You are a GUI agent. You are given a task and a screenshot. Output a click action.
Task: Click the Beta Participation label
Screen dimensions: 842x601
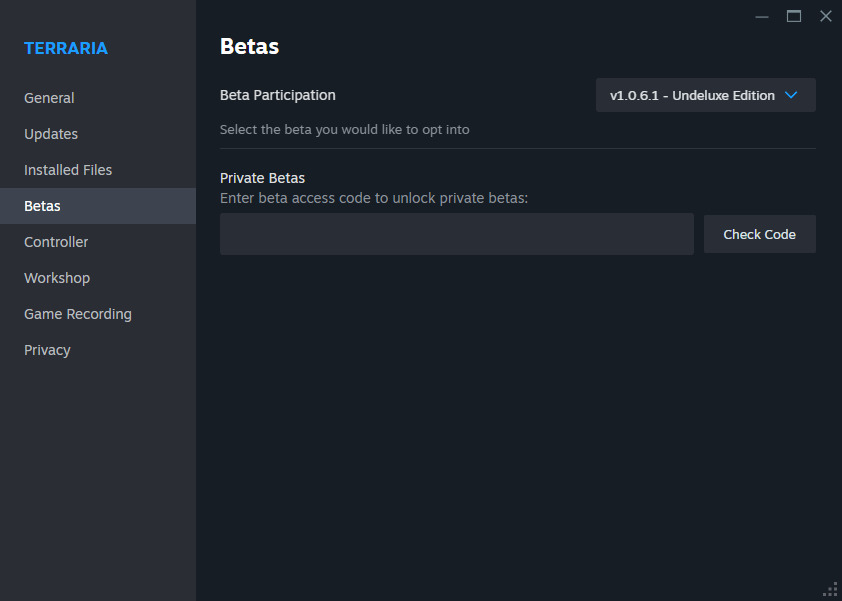pyautogui.click(x=278, y=95)
